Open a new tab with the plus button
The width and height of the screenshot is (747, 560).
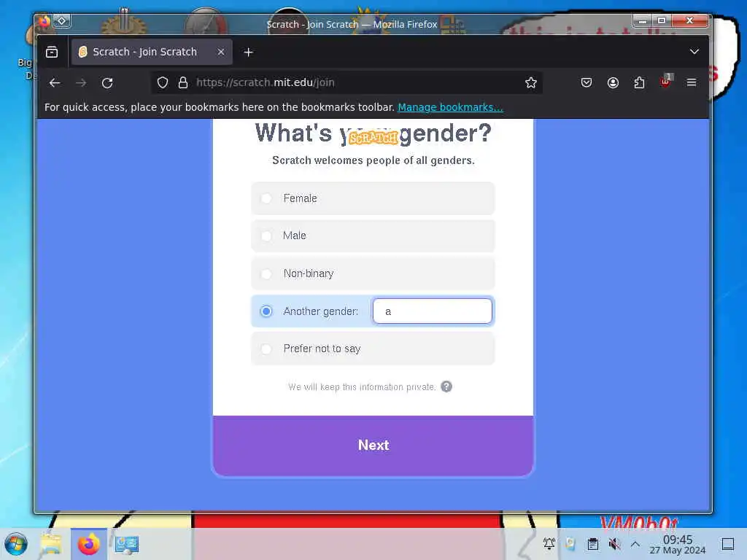(248, 52)
